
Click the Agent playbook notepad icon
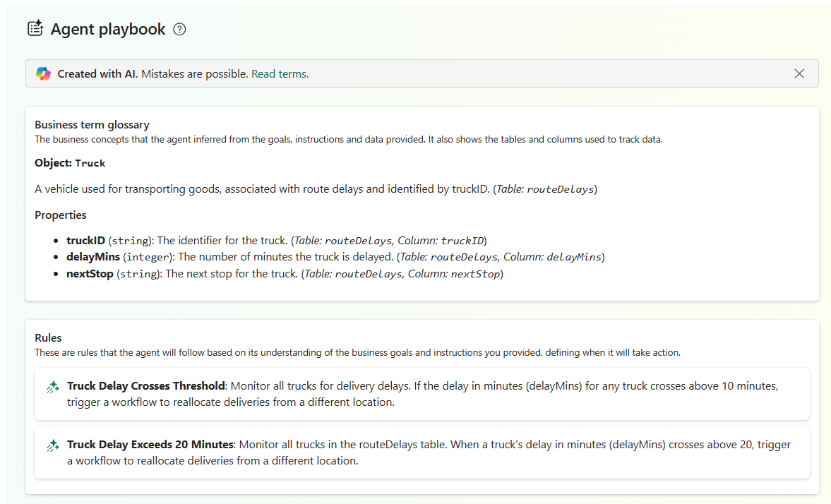(35, 28)
